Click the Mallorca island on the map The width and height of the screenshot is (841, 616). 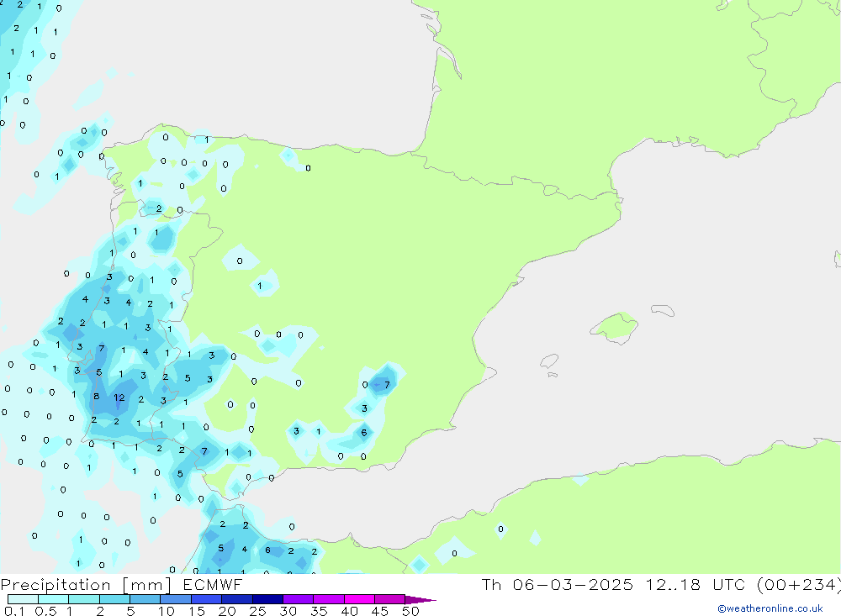(615, 327)
